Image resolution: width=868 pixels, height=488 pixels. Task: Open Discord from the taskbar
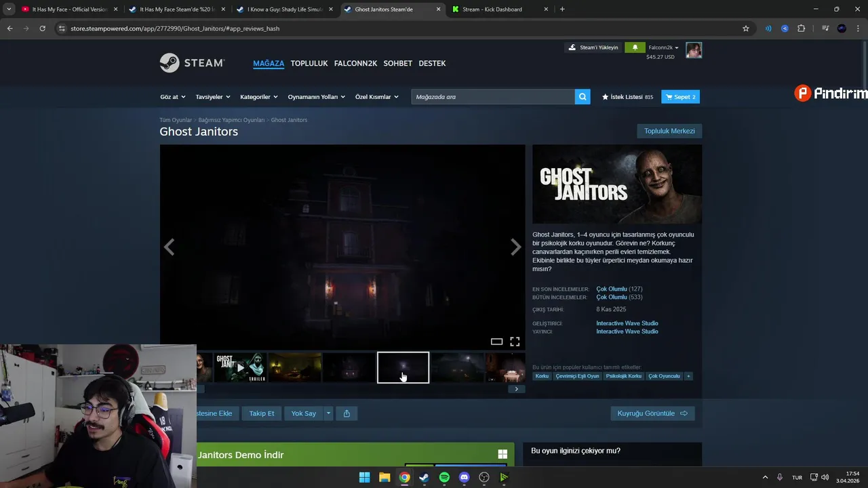click(x=464, y=477)
